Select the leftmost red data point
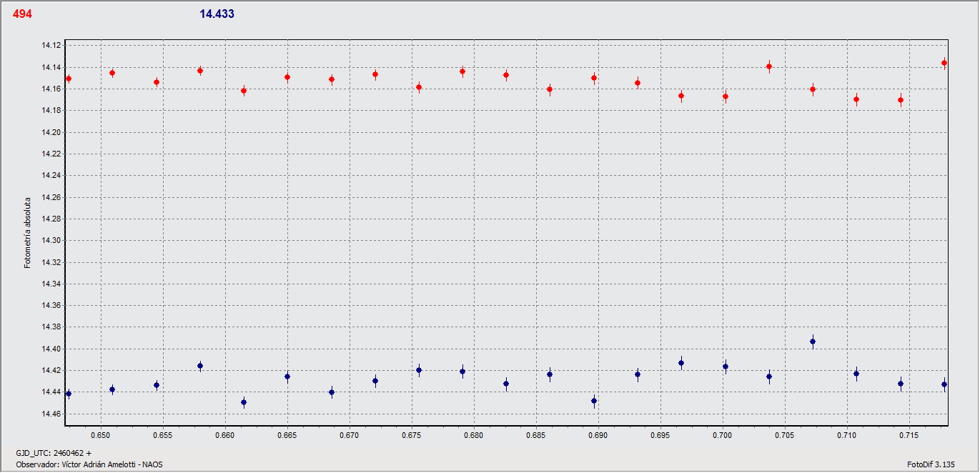This screenshot has width=980, height=473. (69, 79)
